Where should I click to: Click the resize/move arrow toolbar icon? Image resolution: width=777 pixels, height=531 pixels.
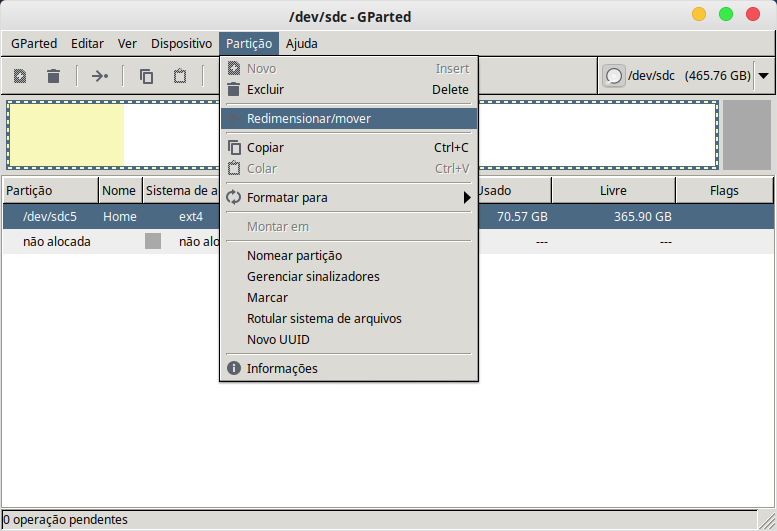pos(100,76)
